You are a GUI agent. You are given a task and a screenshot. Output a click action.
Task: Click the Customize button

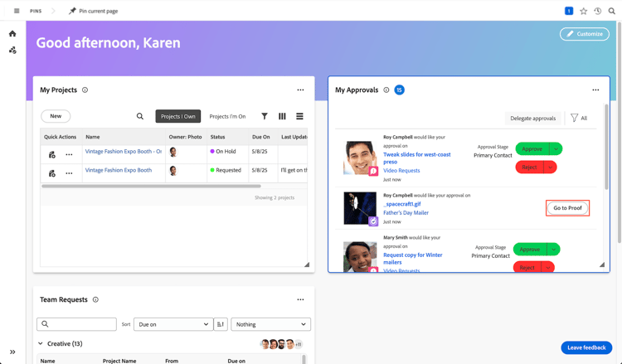click(x=585, y=34)
